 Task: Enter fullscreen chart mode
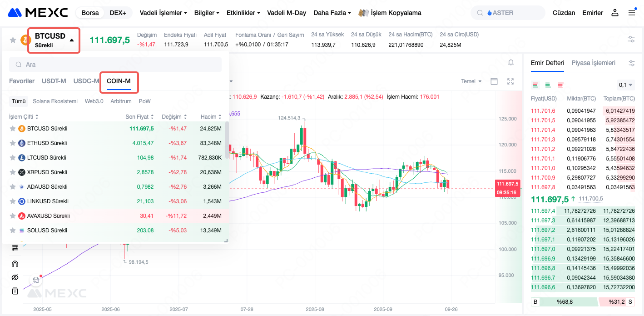click(x=510, y=81)
